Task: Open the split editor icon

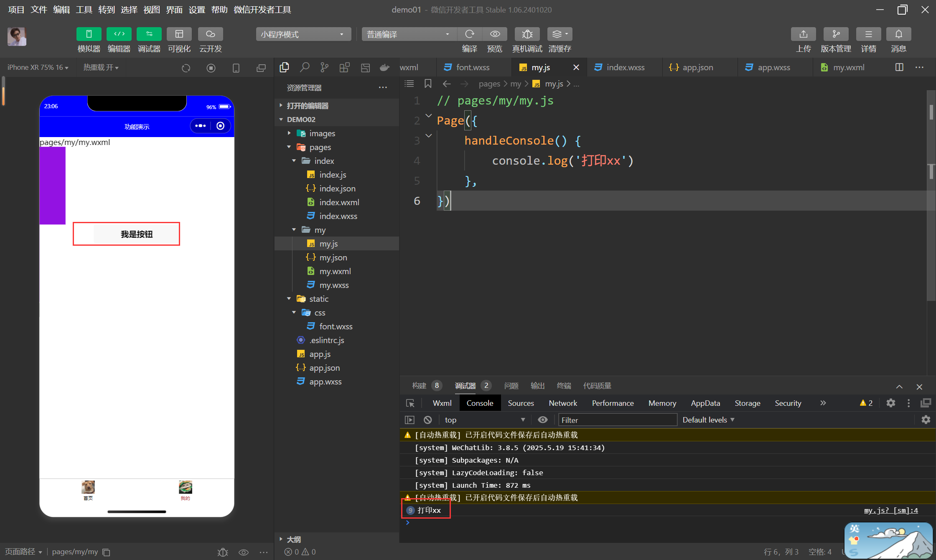Action: [899, 67]
